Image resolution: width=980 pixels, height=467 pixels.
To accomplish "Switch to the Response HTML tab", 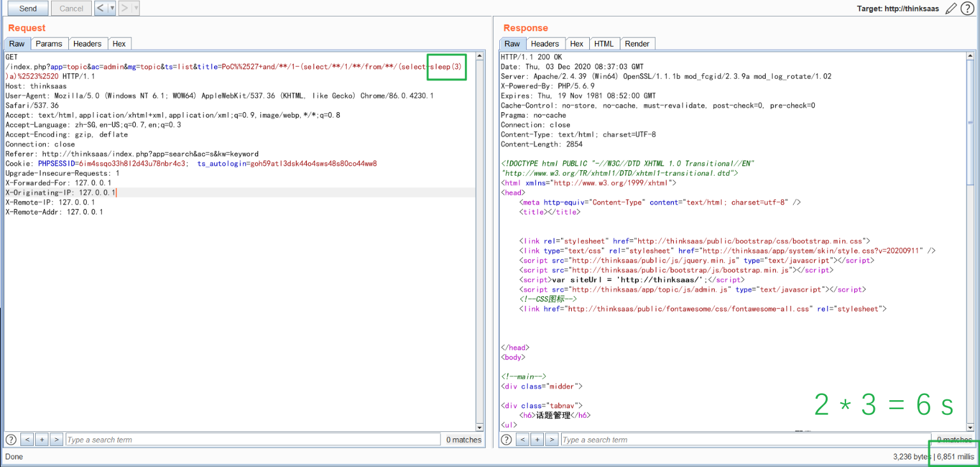I will (x=604, y=44).
